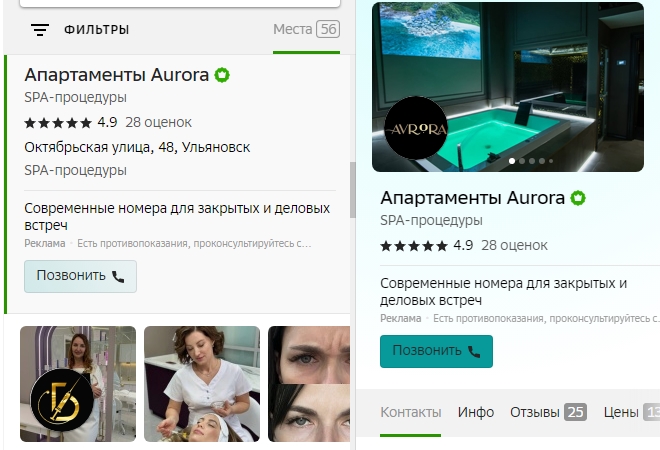
Task: Click the 28 оценок link in detail card
Action: (514, 245)
